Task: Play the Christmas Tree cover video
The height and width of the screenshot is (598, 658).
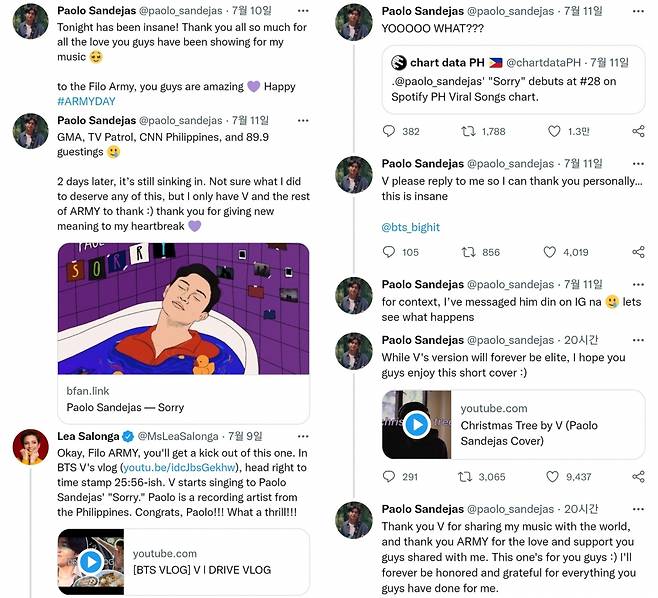Action: 416,424
